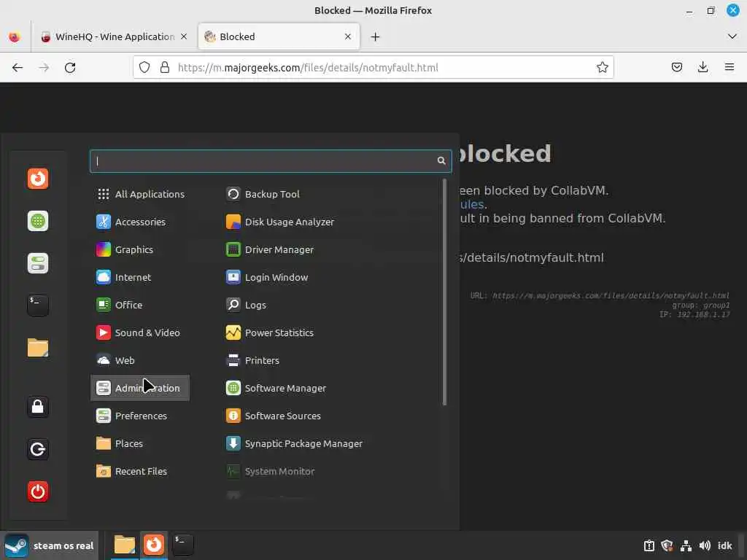This screenshot has width=747, height=560.
Task: Open the Firefox Downloads panel
Action: pos(703,67)
